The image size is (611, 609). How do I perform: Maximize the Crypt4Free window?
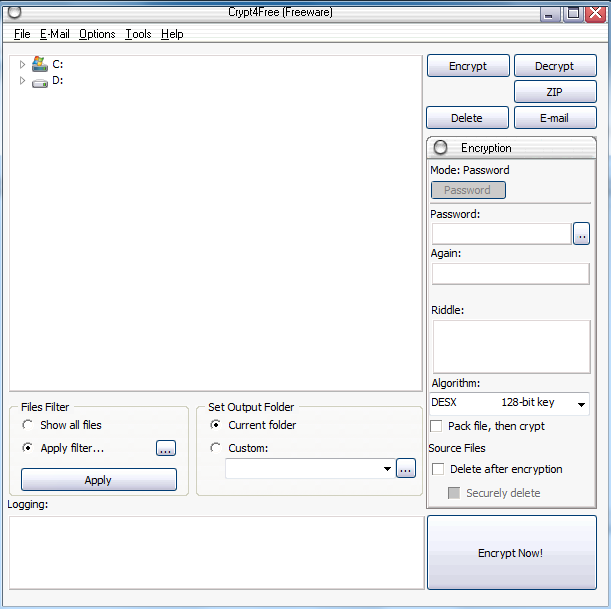[x=573, y=14]
